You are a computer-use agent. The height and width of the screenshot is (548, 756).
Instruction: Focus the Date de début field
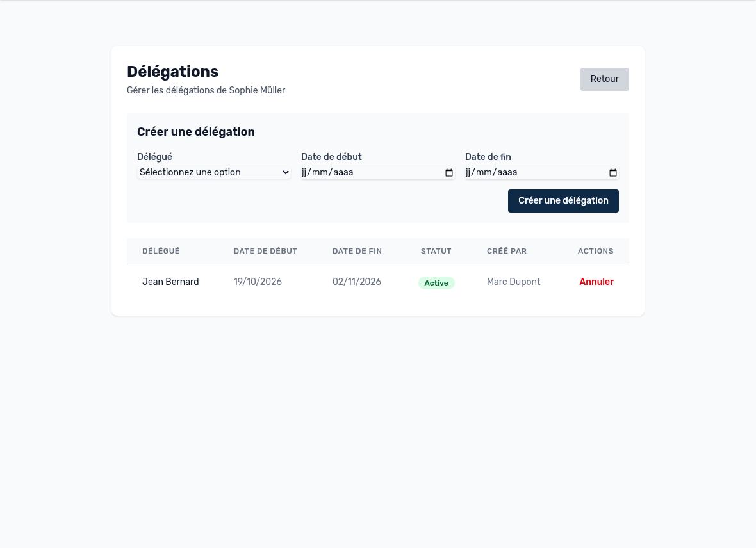377,173
